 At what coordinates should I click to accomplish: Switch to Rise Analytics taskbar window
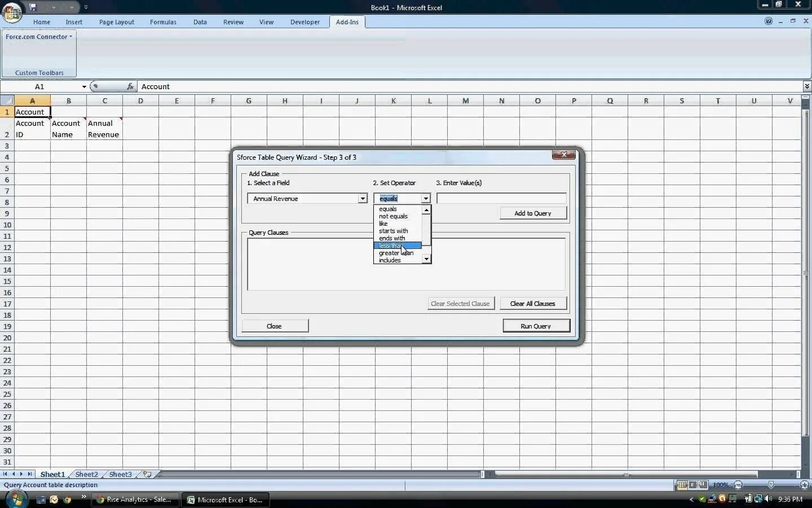click(x=136, y=500)
